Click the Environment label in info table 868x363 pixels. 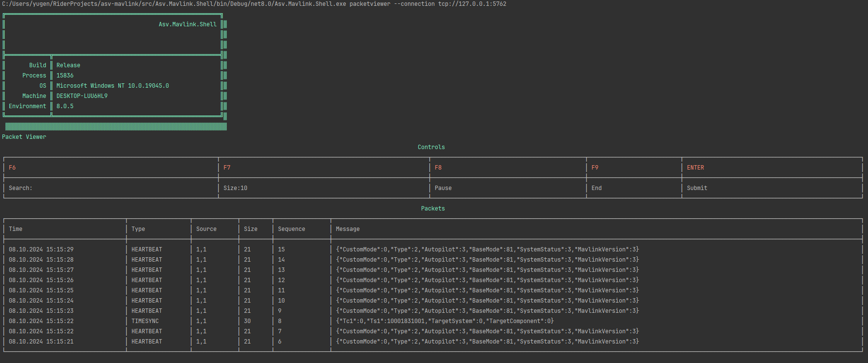click(x=27, y=106)
